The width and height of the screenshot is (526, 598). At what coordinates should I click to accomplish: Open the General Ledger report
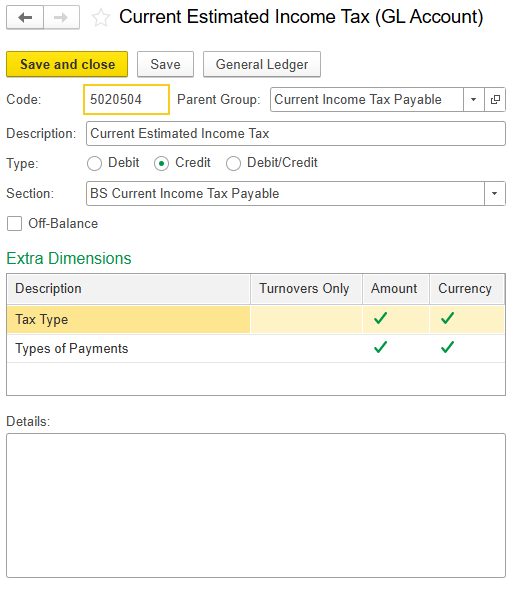(x=262, y=64)
